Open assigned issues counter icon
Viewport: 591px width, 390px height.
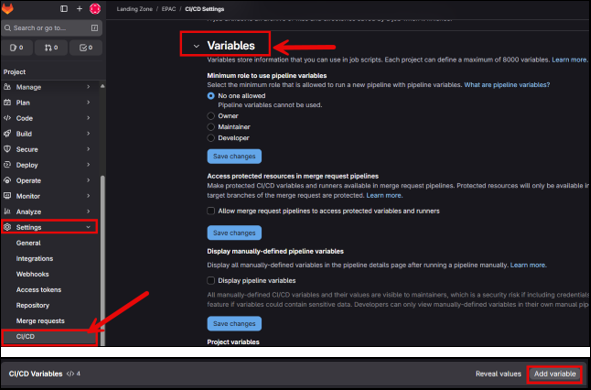[13, 47]
